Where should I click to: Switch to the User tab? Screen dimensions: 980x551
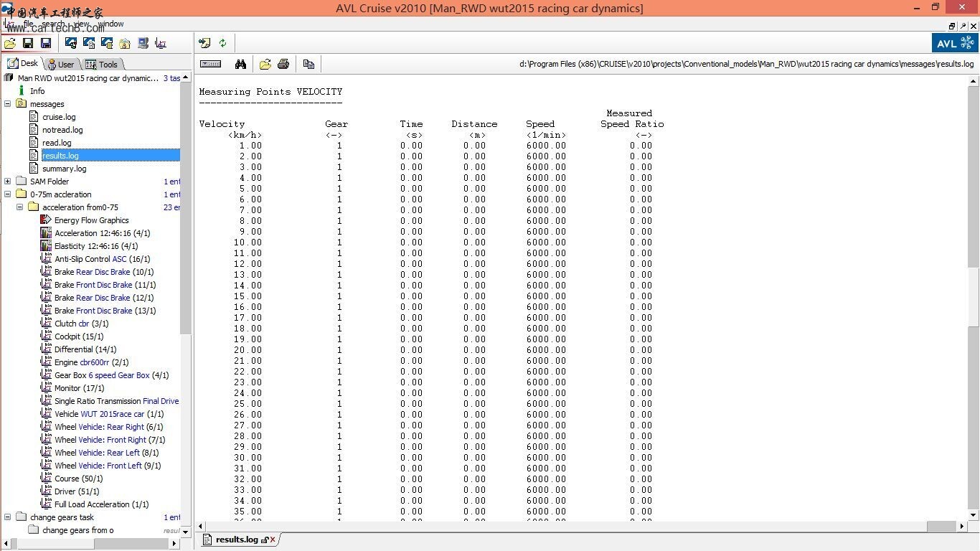(x=61, y=64)
